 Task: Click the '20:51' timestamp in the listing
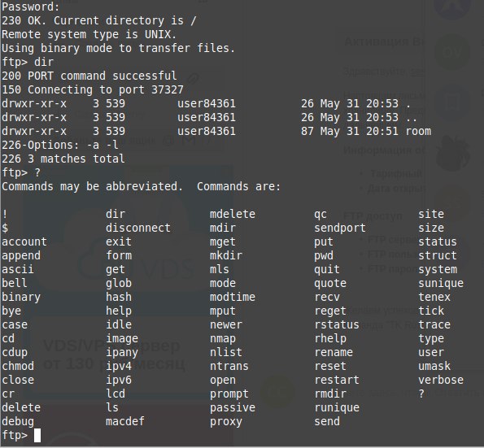382,131
